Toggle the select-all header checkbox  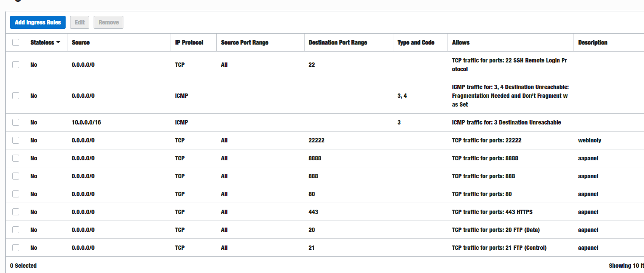(x=16, y=42)
